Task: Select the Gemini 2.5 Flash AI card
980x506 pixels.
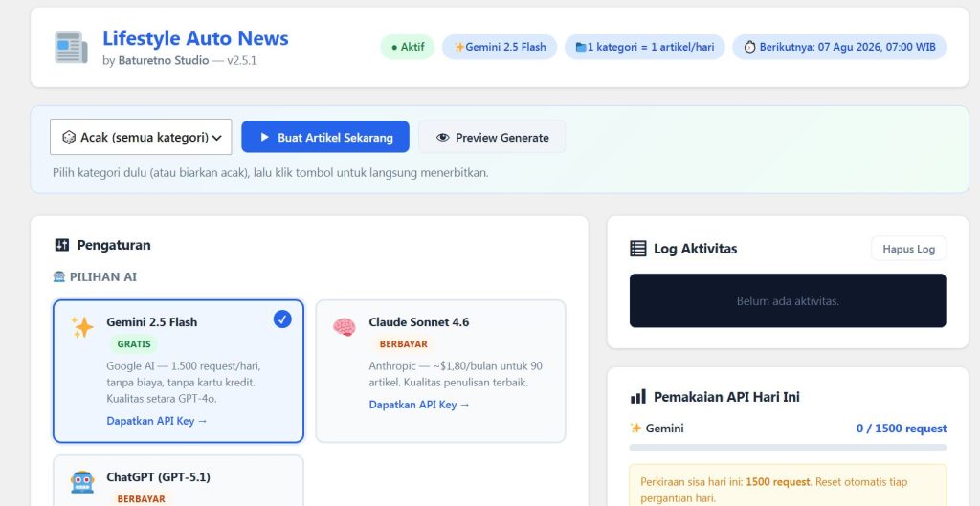Action: [178, 371]
